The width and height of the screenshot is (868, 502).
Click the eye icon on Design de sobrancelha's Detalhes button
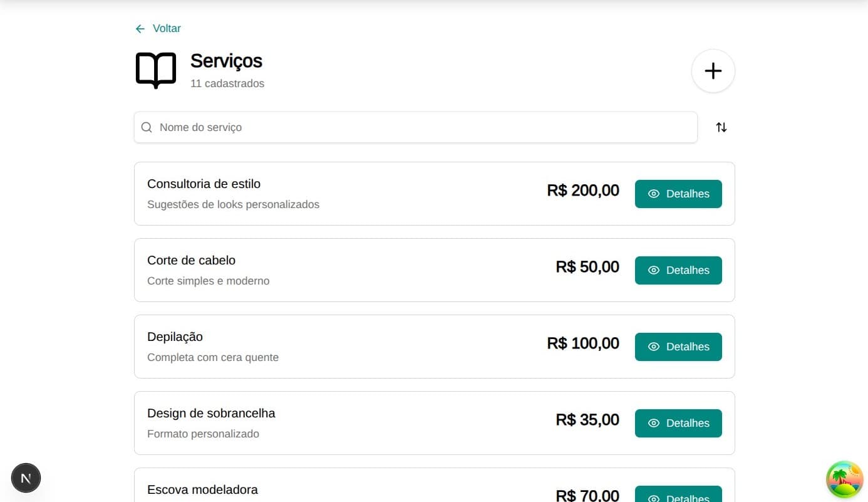654,423
